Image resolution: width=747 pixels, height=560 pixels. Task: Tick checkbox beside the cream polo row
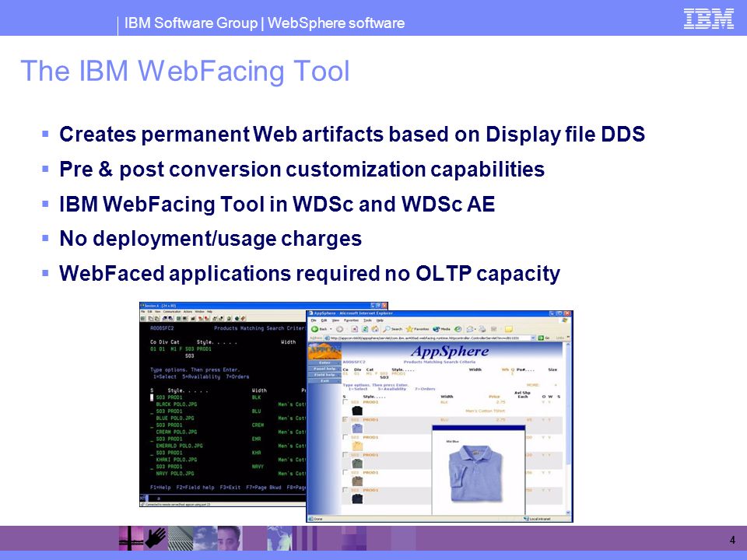pyautogui.click(x=345, y=437)
